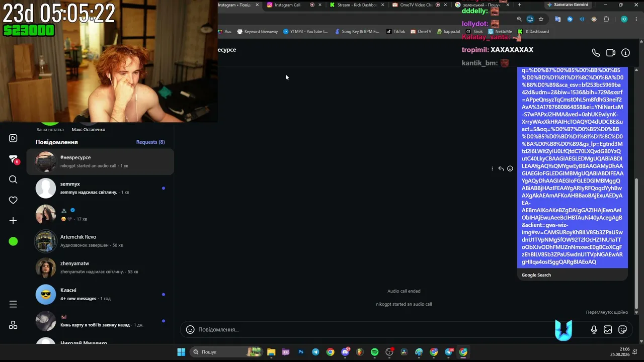Open the green profile circle in sidebar
This screenshot has width=644, height=362.
[x=13, y=241]
